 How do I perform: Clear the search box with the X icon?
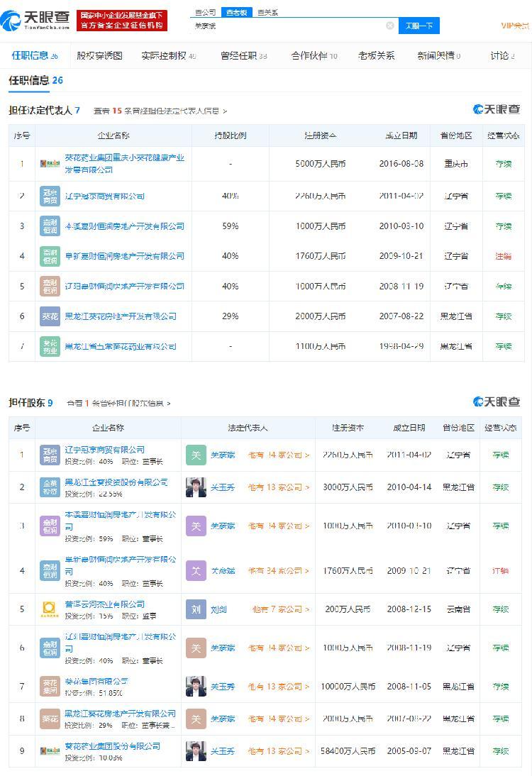390,26
